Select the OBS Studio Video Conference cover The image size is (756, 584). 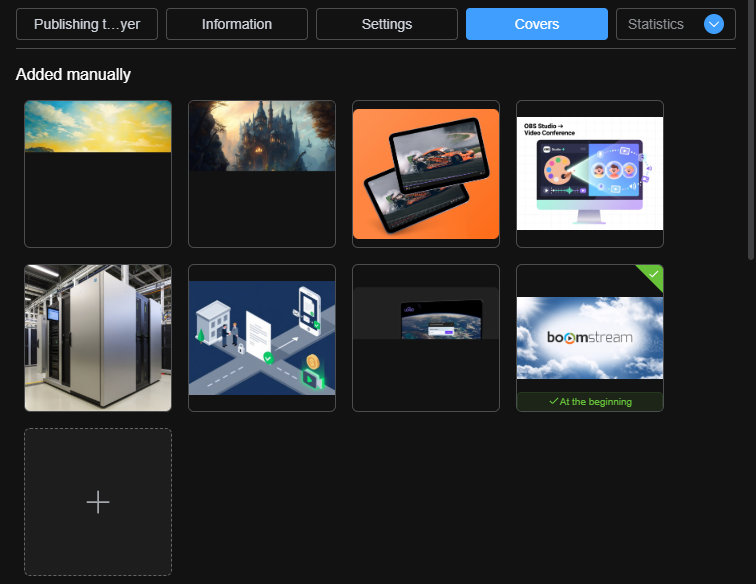tap(590, 174)
